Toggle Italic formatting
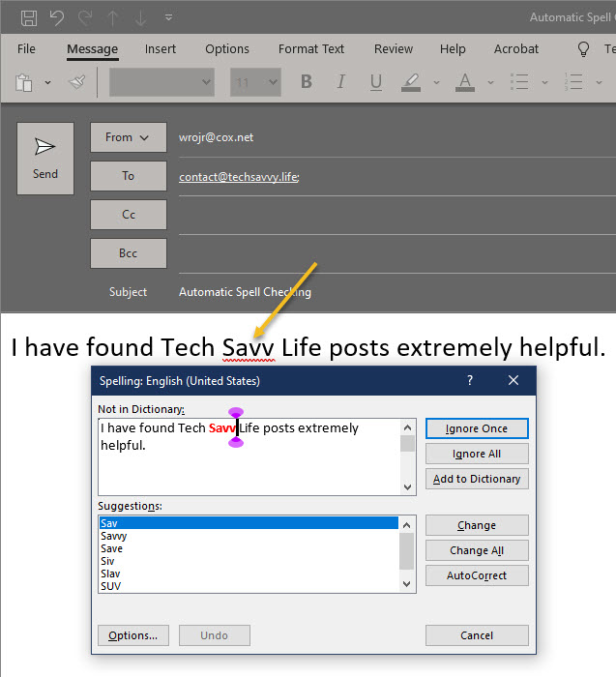The image size is (616, 677). pos(341,81)
